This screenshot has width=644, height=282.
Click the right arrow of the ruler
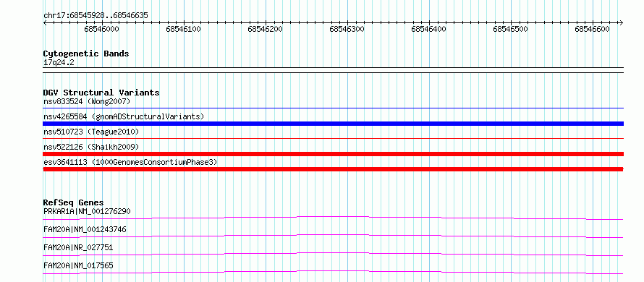coord(621,23)
